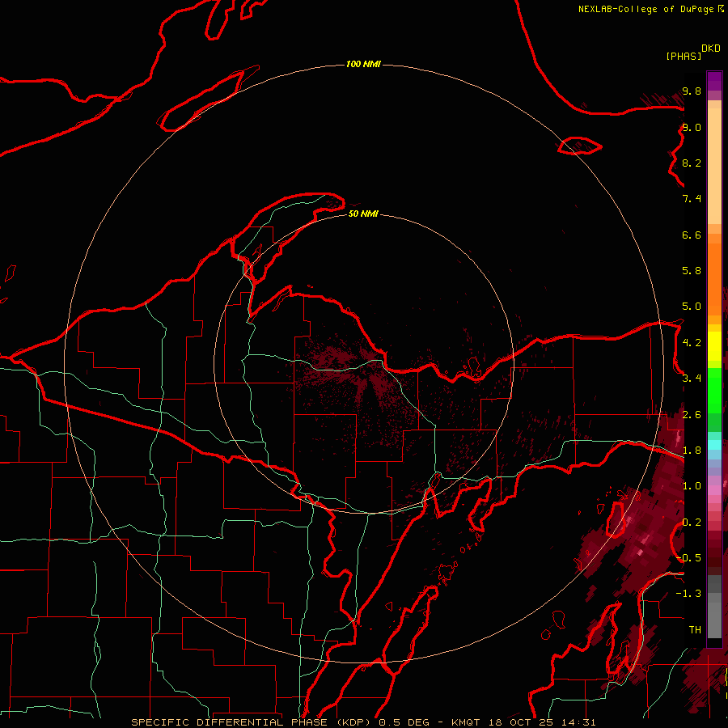
Task: Click the orange segment of the color bar
Action: pos(714,280)
